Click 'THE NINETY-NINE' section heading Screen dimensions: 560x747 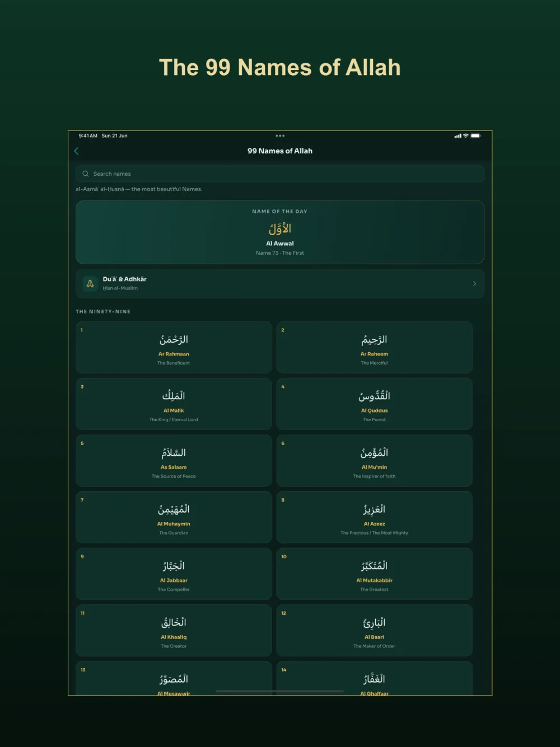(103, 311)
